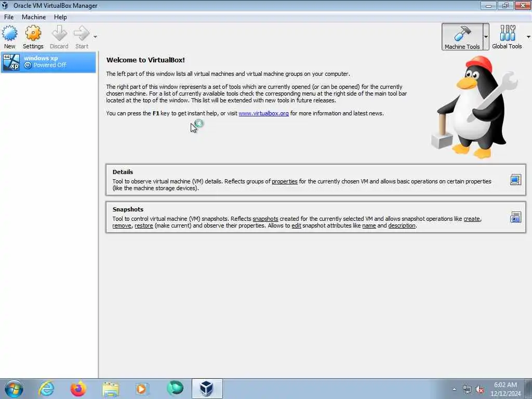Click the Details heading text
This screenshot has width=532, height=399.
123,172
